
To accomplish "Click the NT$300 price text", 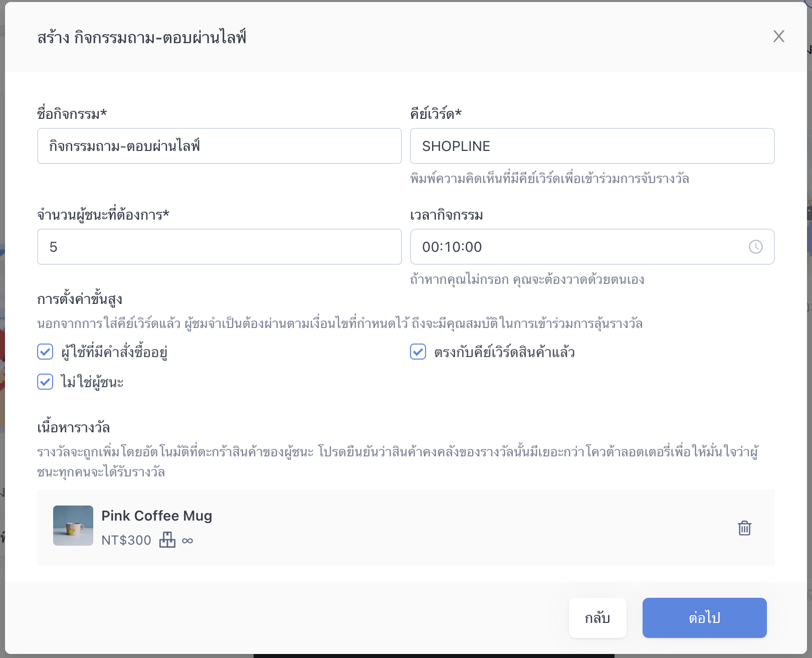I will (126, 540).
